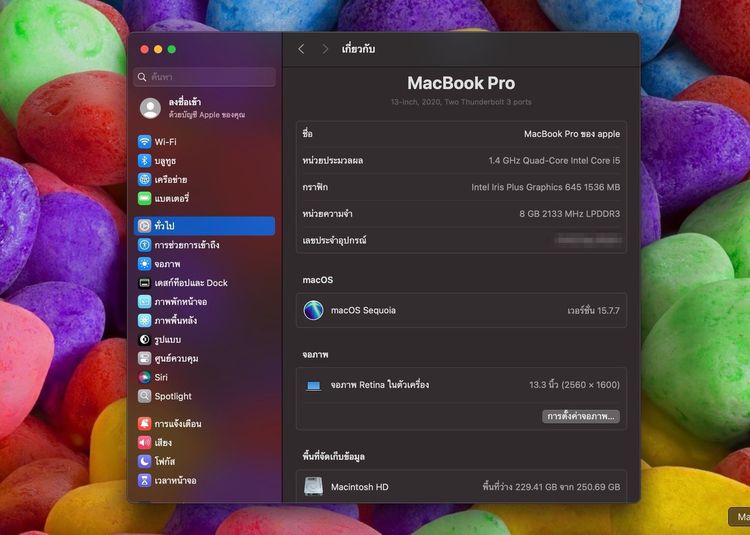Click the 'เกี่ยวกับ' page title
This screenshot has height=535, width=750.
point(358,49)
